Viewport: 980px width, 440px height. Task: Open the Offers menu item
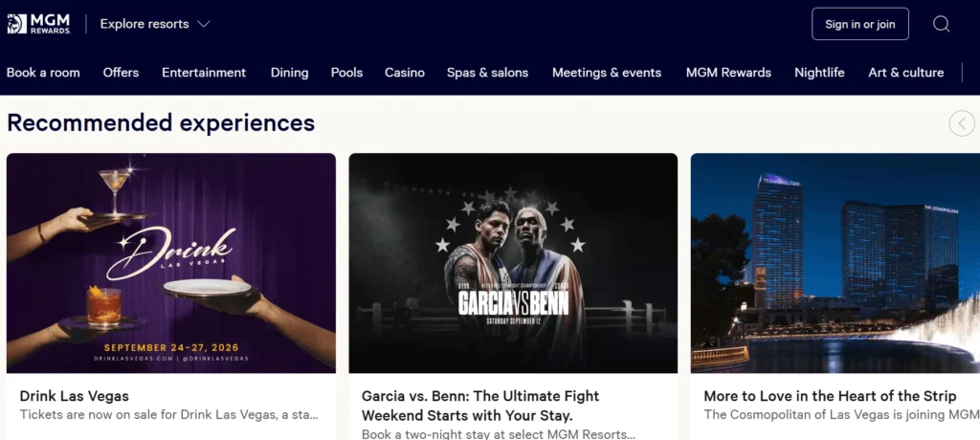(x=121, y=73)
